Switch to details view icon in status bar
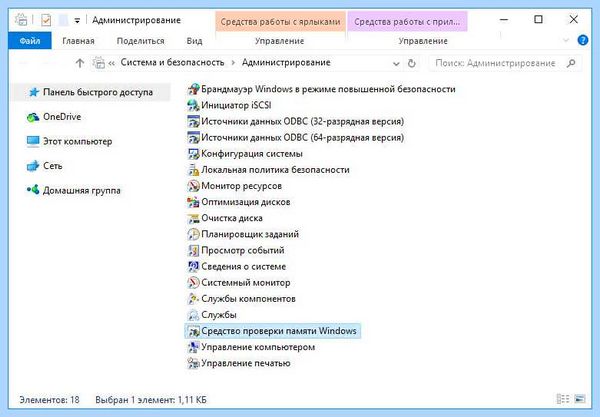Screen dimensions: 600x417 [563, 399]
